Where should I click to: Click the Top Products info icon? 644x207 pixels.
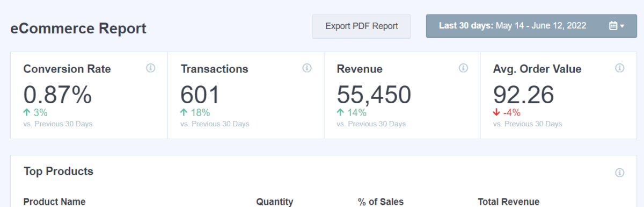(x=620, y=173)
